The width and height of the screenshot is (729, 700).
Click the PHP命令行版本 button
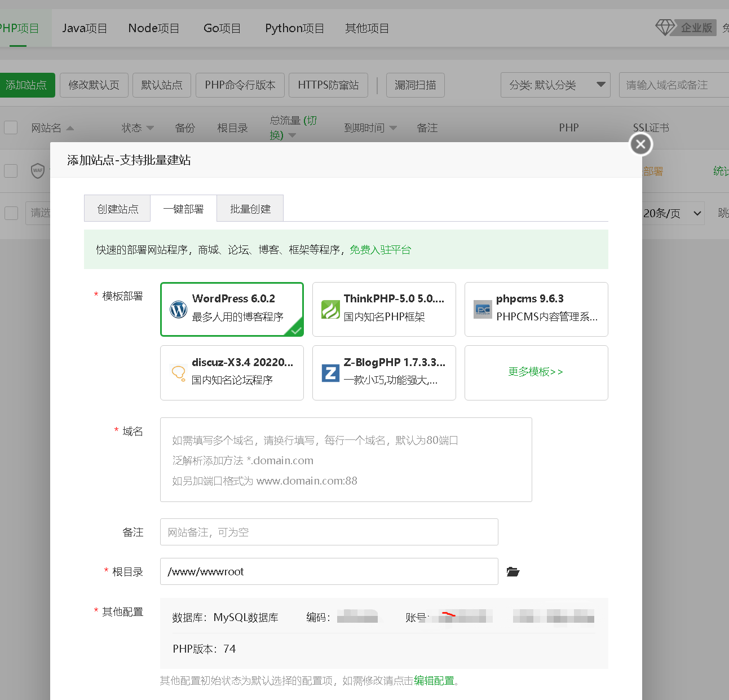point(240,85)
